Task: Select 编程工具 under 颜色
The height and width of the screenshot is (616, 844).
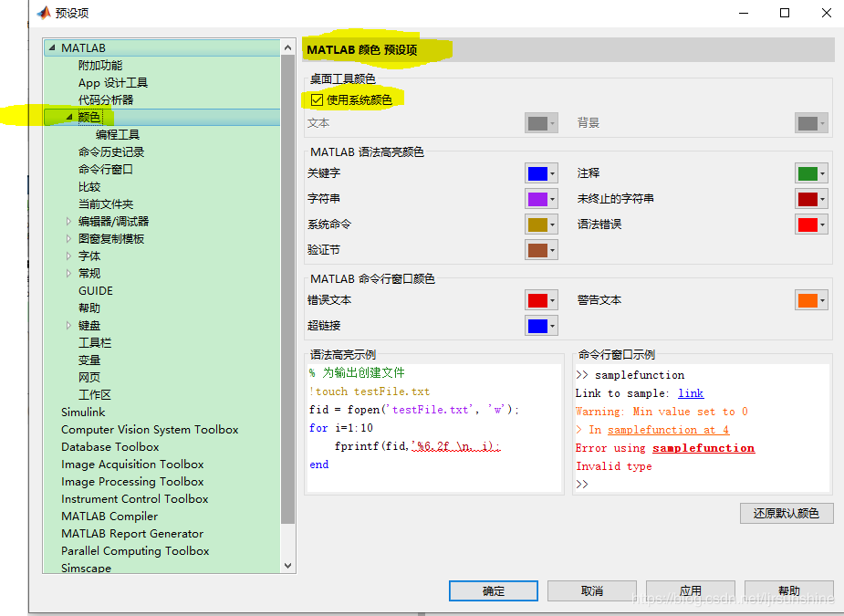Action: (118, 135)
